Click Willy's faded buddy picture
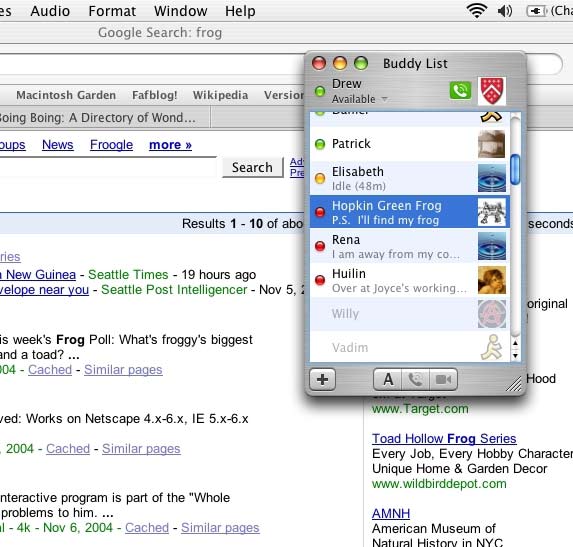Screen dimensions: 573x547 tap(492, 314)
